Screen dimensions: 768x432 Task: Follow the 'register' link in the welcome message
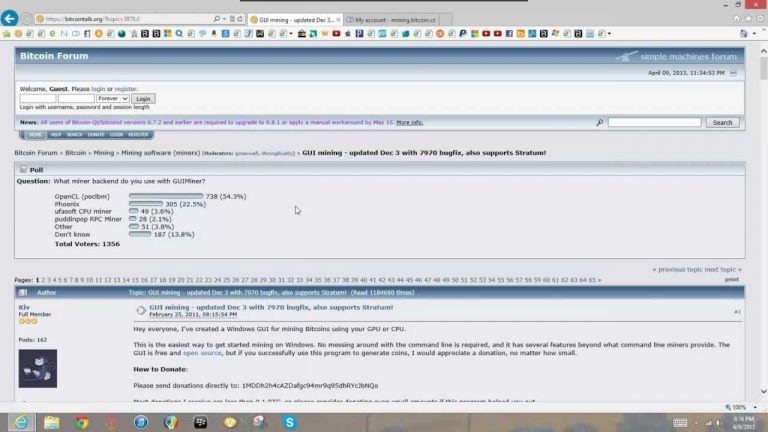pyautogui.click(x=125, y=89)
